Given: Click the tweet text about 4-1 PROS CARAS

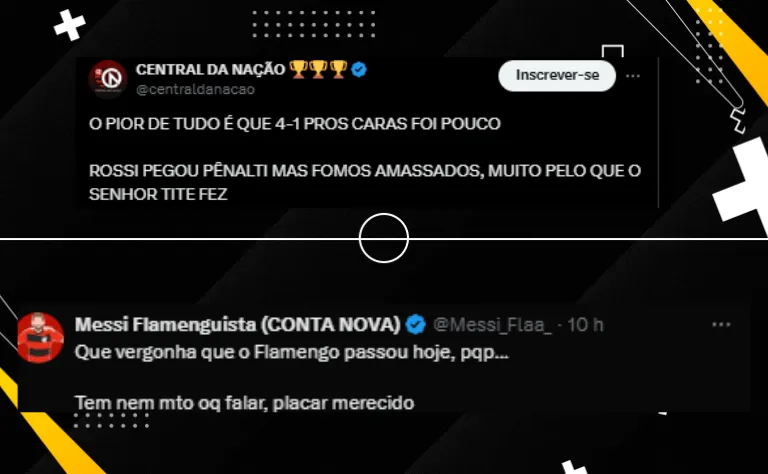Looking at the screenshot, I should pos(295,123).
